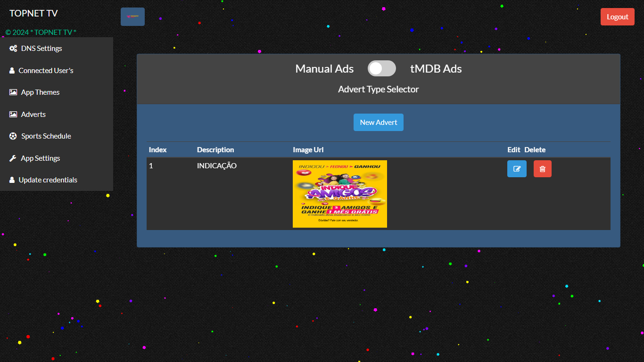Open the INDICAÇÃO advert image thumbnail

click(x=340, y=194)
